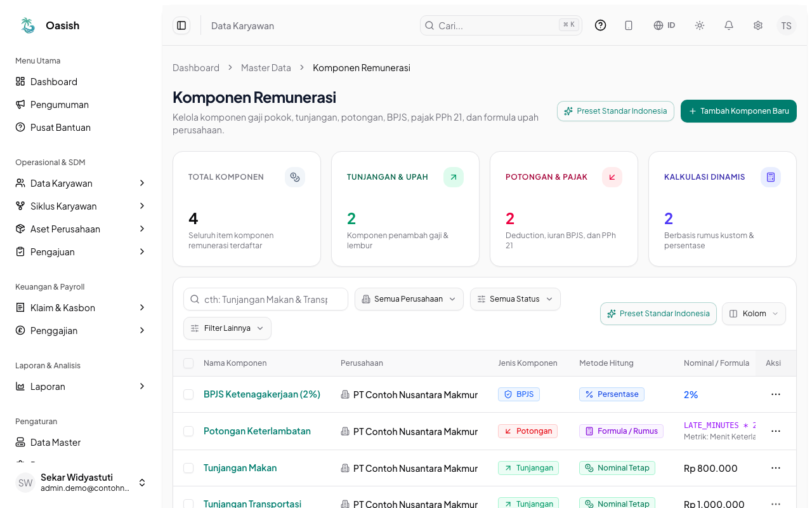
Task: Select the Potongan Keterlambatan row checkbox
Action: pyautogui.click(x=188, y=431)
